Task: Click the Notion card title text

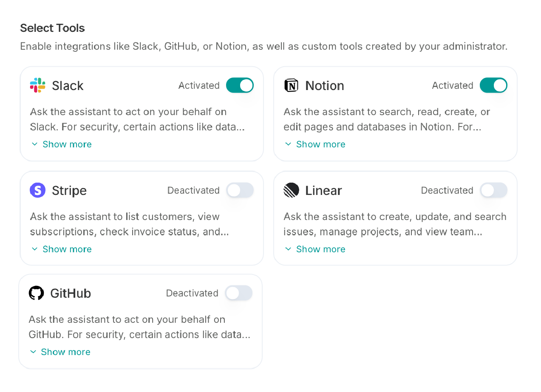Action: [325, 86]
